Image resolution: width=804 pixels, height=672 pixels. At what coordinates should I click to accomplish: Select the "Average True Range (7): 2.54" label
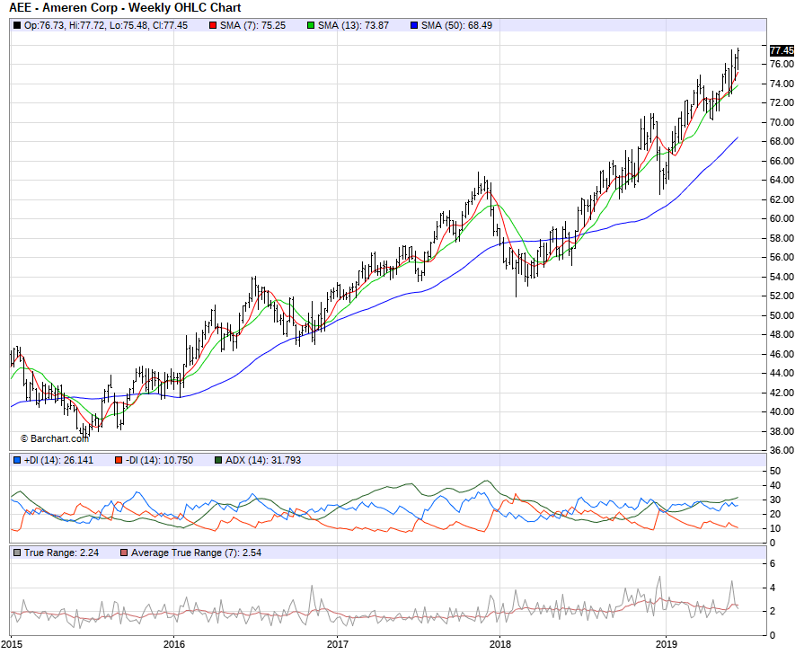pyautogui.click(x=197, y=553)
